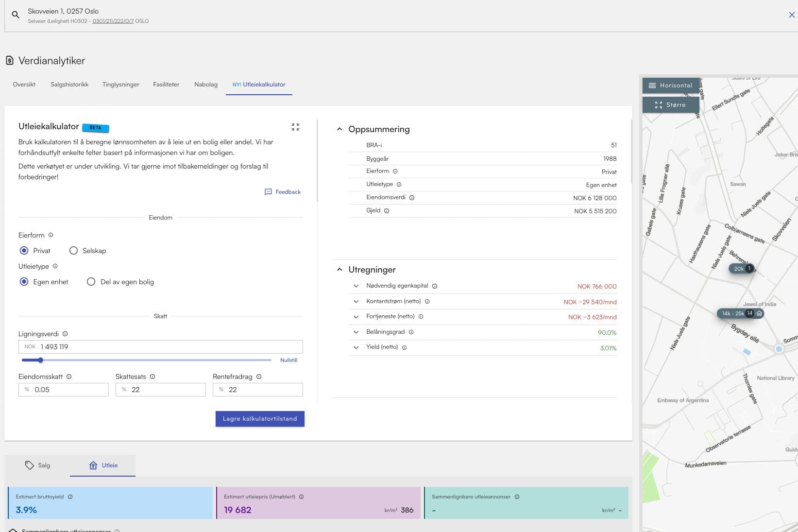Open the Salgshistorikk tab
The image size is (798, 532).
tap(69, 85)
